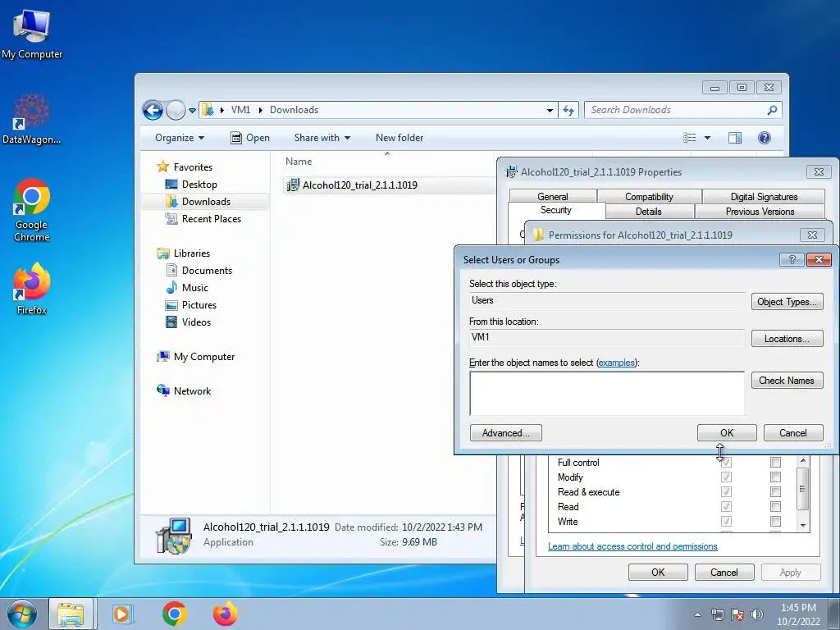Click the Network icon in navigation pane
Screen dimensions: 840x630
(163, 390)
